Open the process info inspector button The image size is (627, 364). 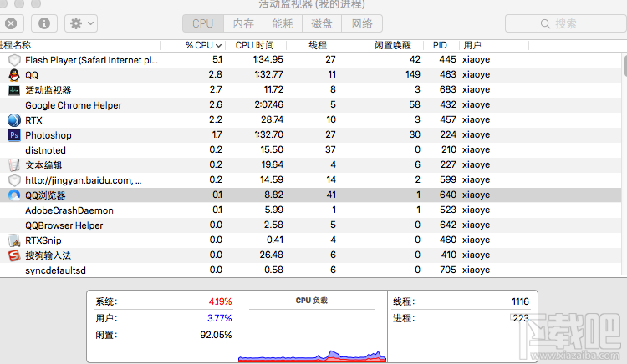coord(44,23)
